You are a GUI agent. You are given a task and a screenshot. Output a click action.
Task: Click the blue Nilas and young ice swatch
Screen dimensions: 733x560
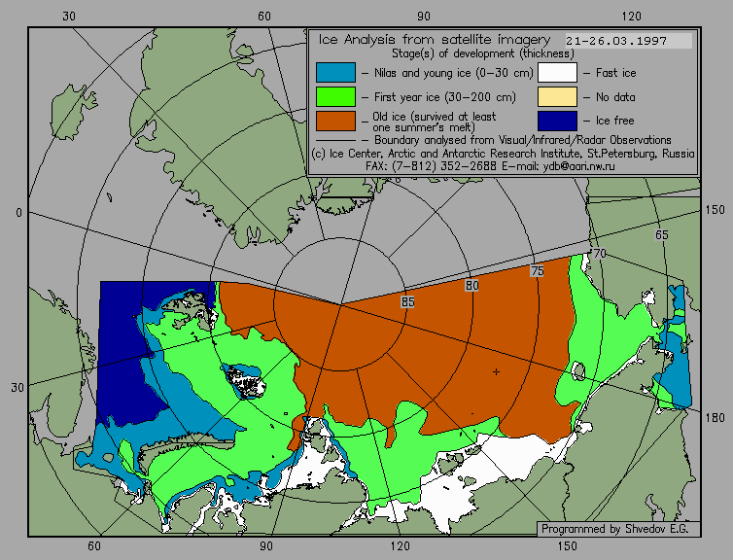(x=335, y=73)
